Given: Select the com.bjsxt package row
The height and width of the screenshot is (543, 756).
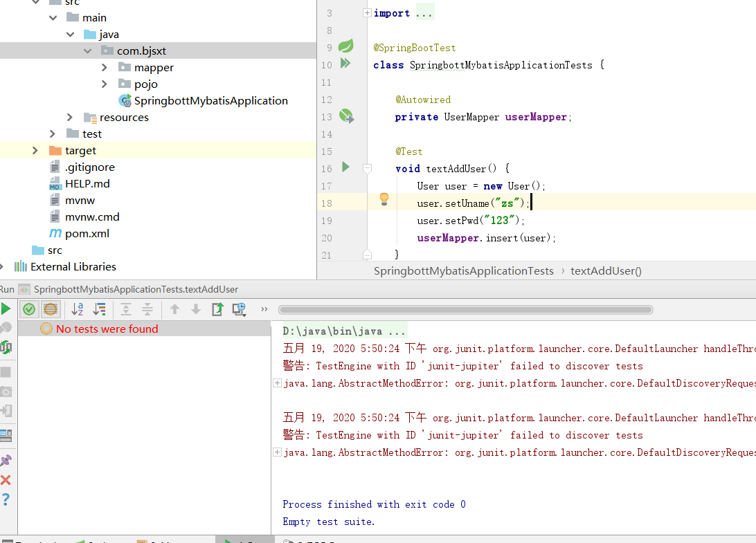Looking at the screenshot, I should click(158, 50).
